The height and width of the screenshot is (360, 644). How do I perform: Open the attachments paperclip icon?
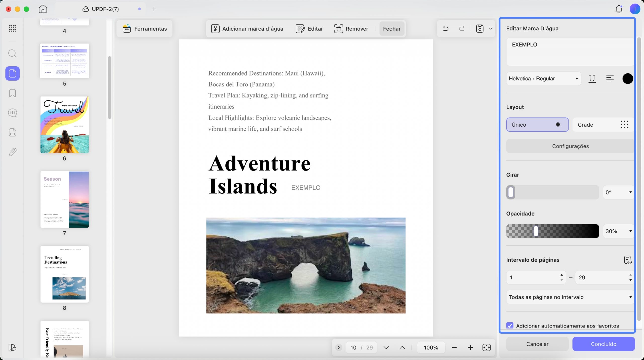[12, 152]
